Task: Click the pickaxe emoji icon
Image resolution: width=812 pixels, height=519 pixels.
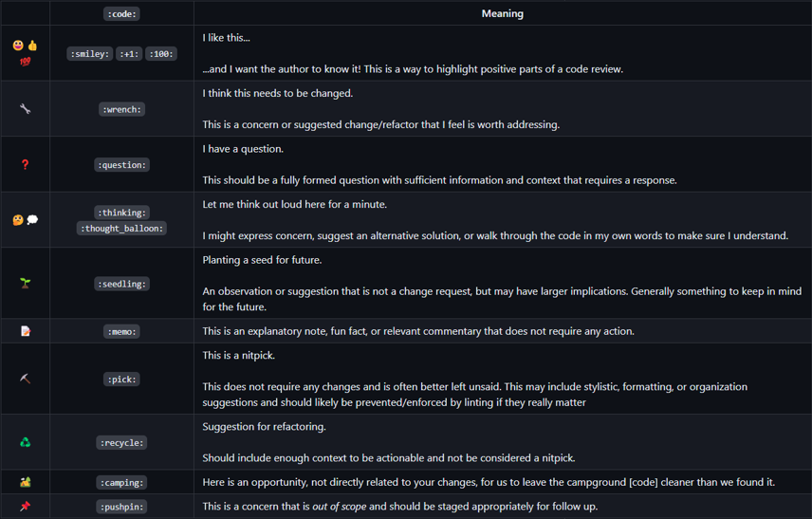Action: point(25,379)
